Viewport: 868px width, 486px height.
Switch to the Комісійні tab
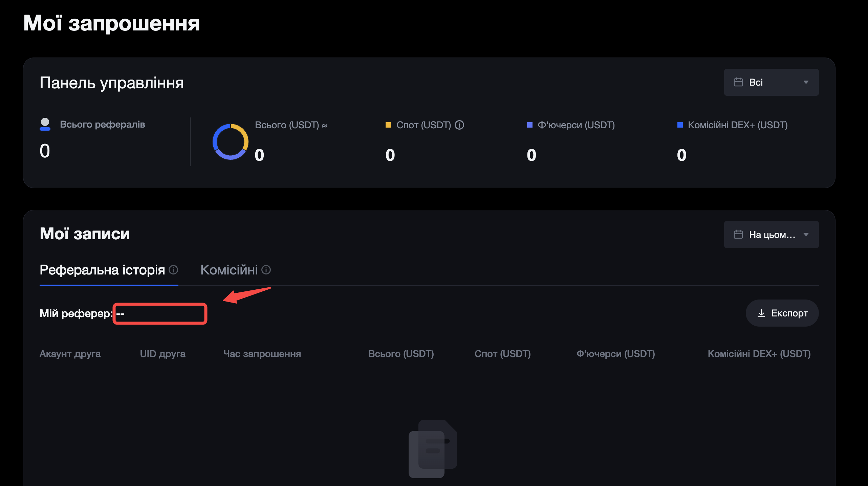229,270
